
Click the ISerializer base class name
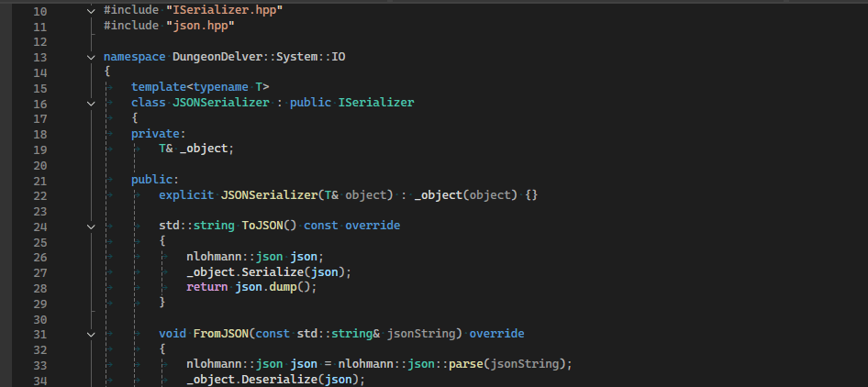[x=376, y=103]
